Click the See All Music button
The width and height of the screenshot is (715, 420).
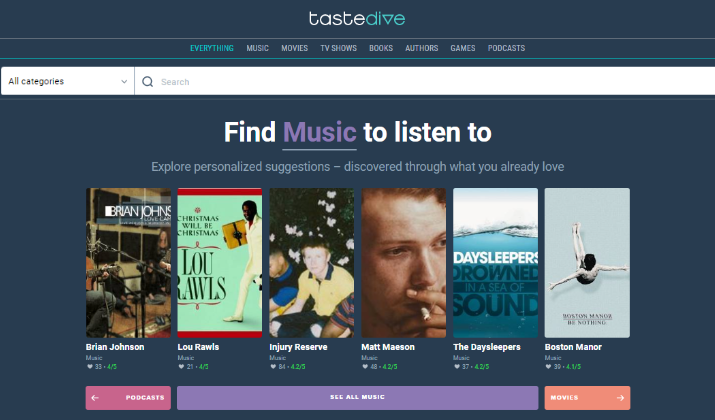coord(358,398)
